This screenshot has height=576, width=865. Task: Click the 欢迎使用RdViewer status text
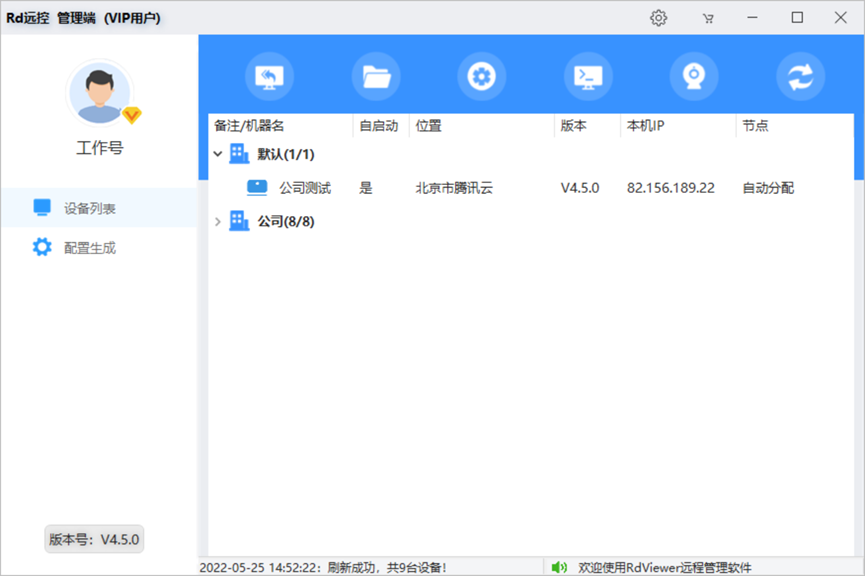pos(665,567)
